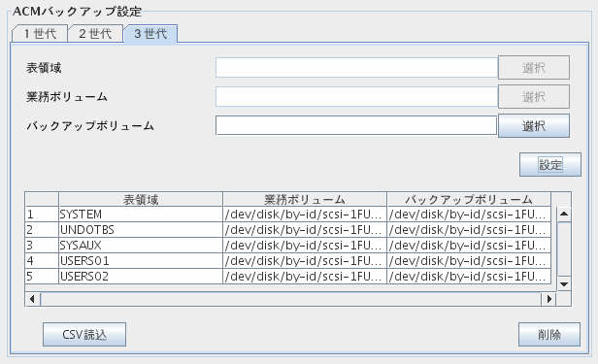
Task: Click 業務ボリューム path in SYSAUX row
Action: [x=305, y=245]
